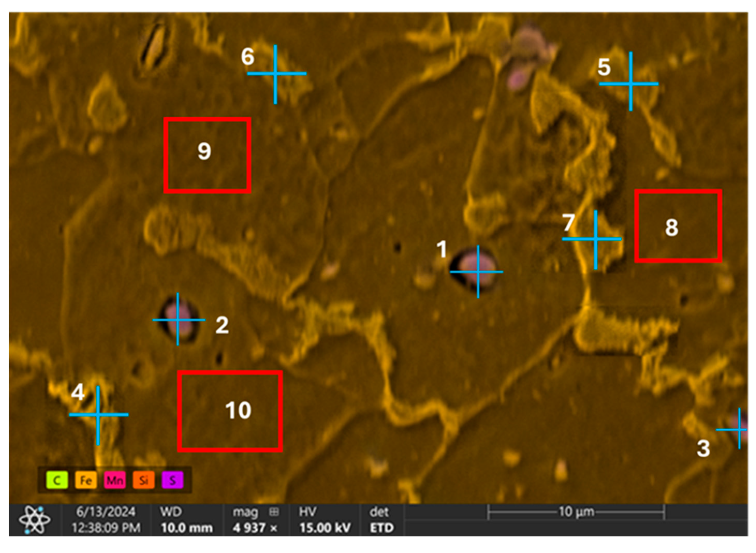Screen dimensions: 756x553
Task: Click the 15.00 kV HV readout
Action: point(325,528)
